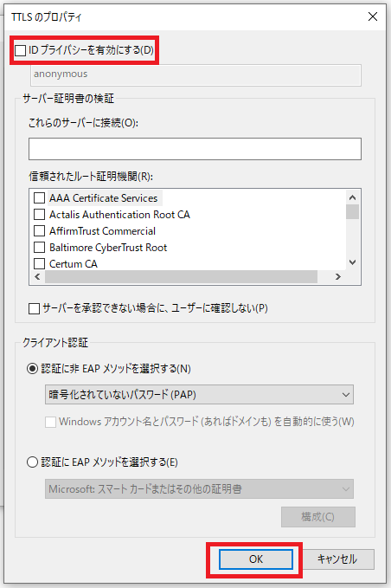This screenshot has width=391, height=588.
Task: Click the connect-to-servers input field
Action: (195, 149)
